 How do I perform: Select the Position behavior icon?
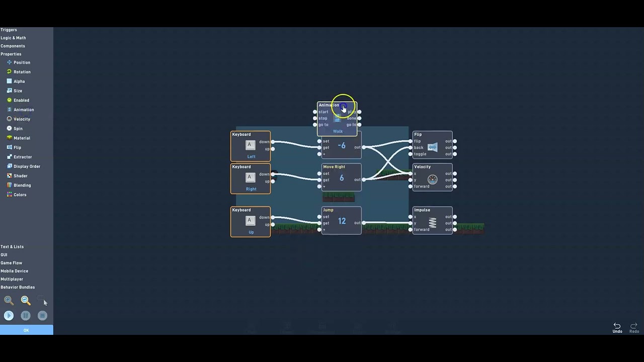pos(9,62)
